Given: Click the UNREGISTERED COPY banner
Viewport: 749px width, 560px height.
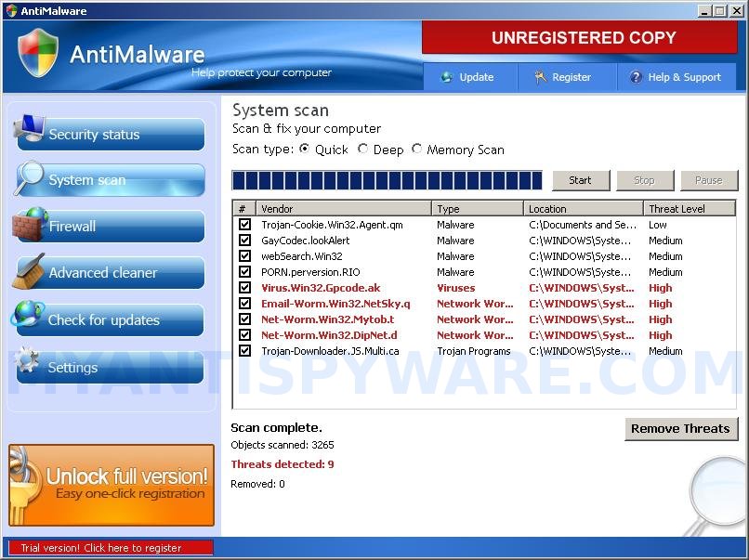Looking at the screenshot, I should point(580,38).
